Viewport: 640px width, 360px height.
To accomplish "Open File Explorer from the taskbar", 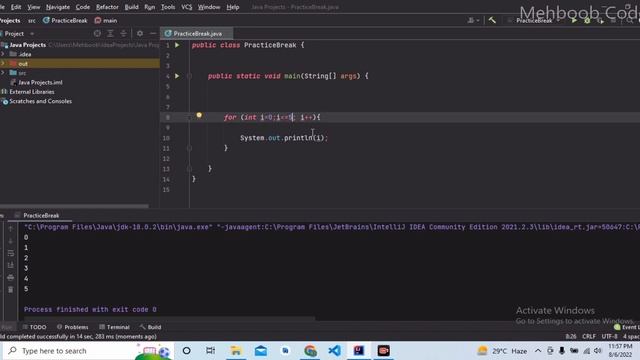I will tap(236, 351).
